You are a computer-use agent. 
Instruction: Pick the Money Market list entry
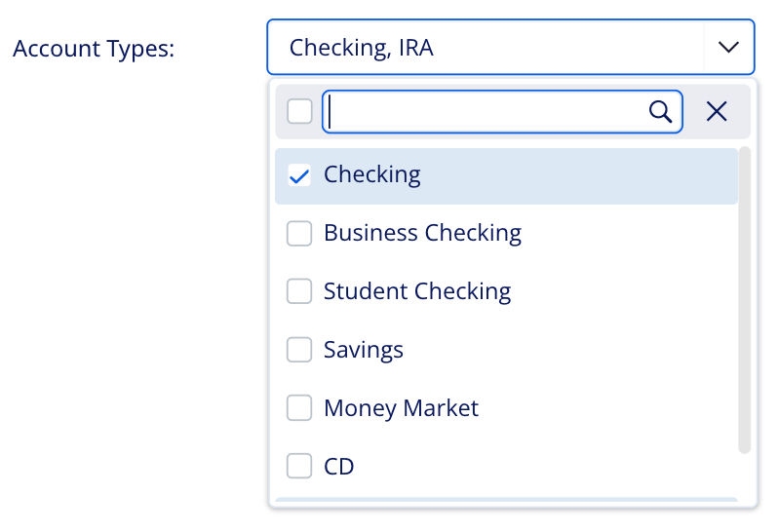point(401,408)
